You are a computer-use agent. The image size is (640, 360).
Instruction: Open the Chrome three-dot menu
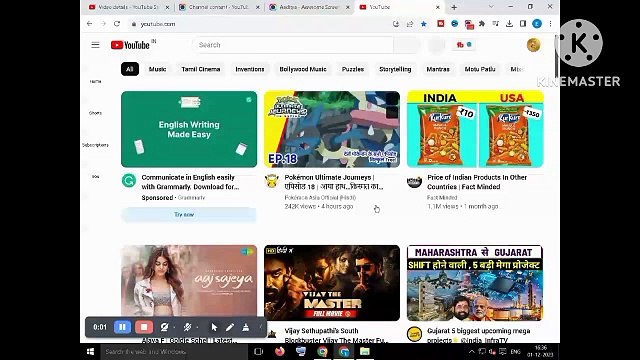coord(550,24)
